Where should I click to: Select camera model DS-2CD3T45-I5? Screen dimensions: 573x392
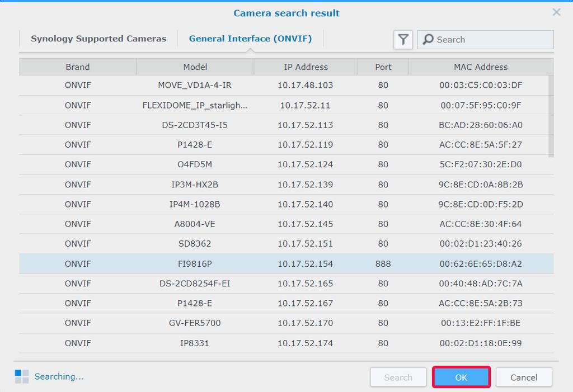click(x=286, y=125)
